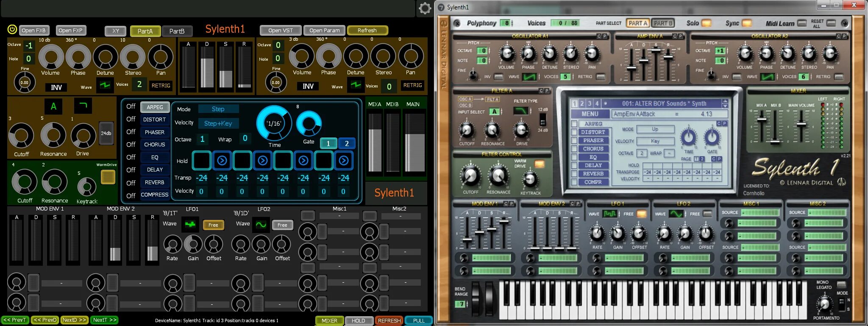Select the oscillator A1 wave icon in the controller
This screenshot has width=868, height=326.
(104, 85)
